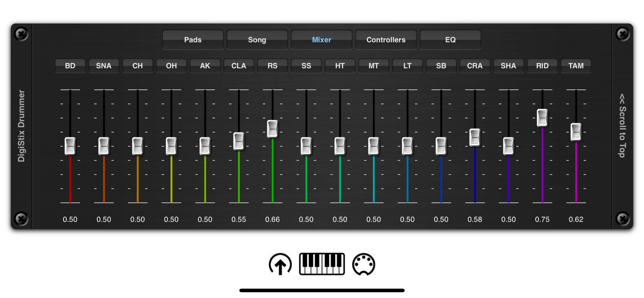Click the CH fader knob
The height and width of the screenshot is (298, 644).
click(x=138, y=146)
